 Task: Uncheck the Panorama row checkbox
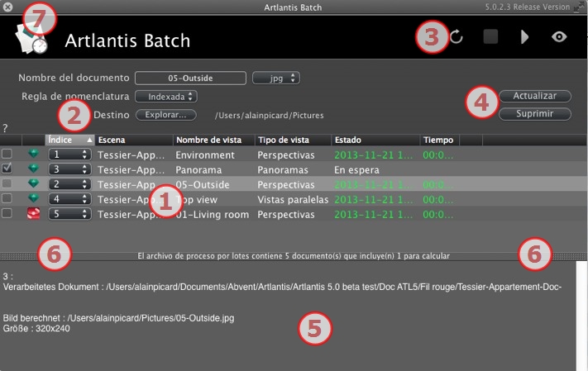point(7,169)
